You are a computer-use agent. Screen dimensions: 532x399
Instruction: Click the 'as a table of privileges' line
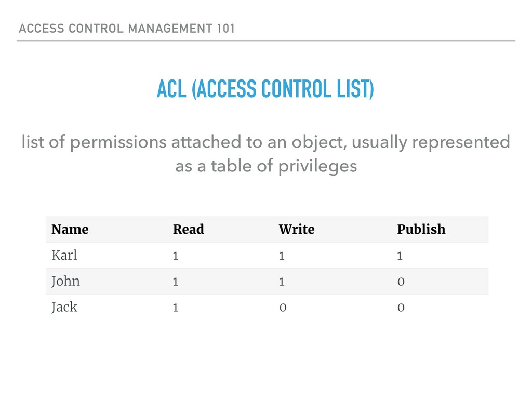(x=265, y=166)
